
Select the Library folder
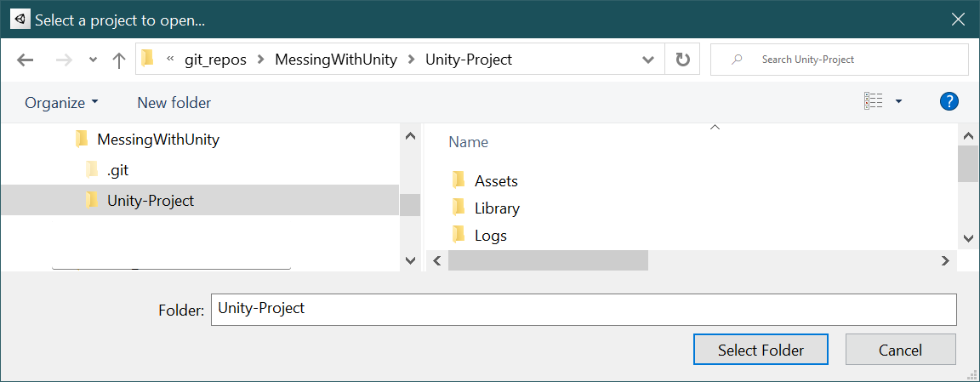(x=497, y=208)
